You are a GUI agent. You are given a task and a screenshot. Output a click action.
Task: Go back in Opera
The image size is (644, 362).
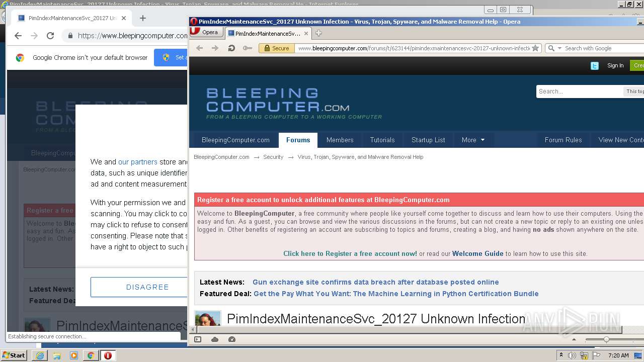[200, 48]
